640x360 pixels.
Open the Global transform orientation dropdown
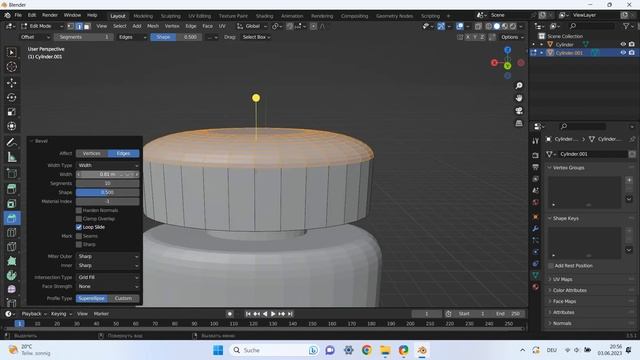tap(252, 26)
